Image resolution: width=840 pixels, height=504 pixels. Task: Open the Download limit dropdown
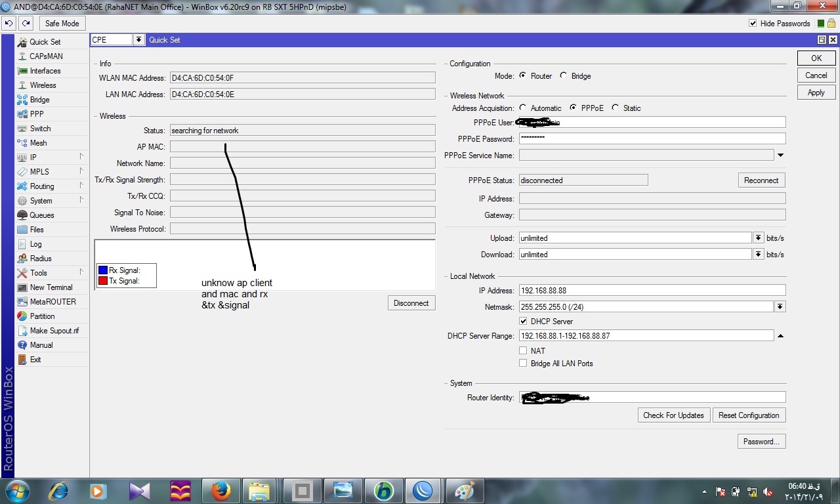(759, 255)
